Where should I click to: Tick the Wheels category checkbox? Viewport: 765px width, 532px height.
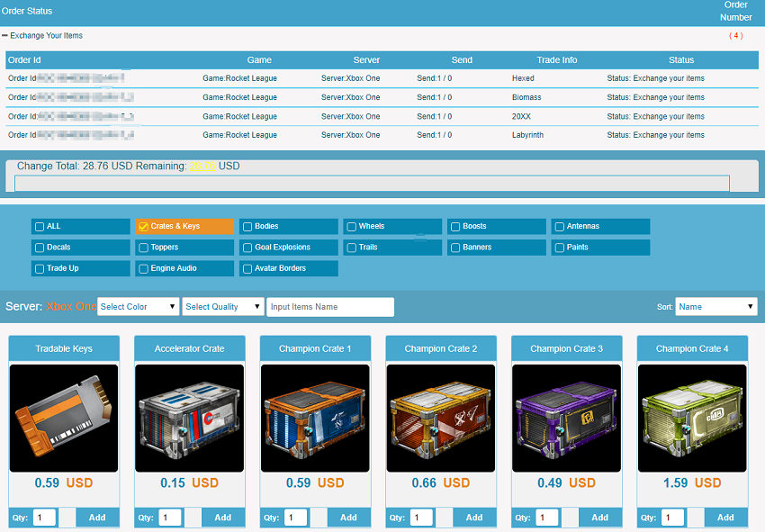(351, 227)
